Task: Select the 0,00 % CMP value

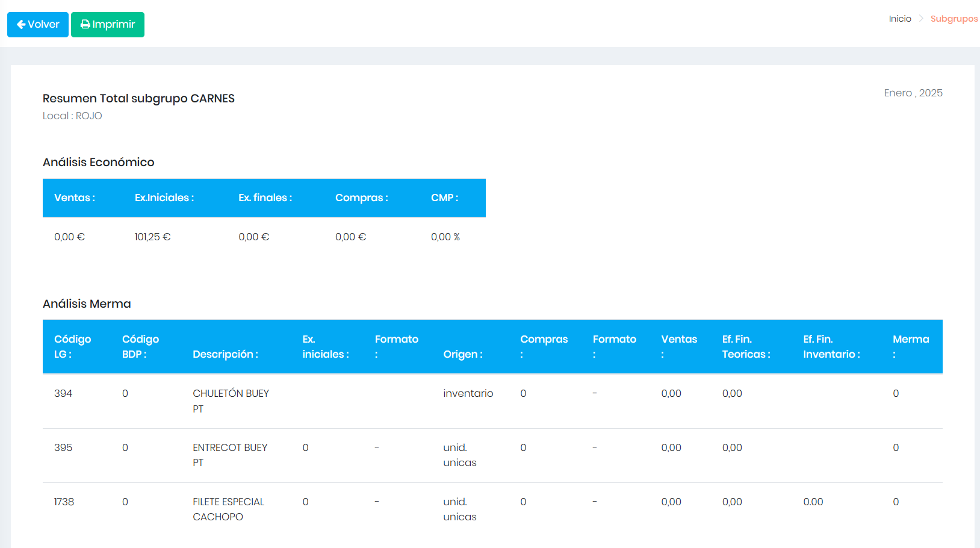Action: click(445, 237)
